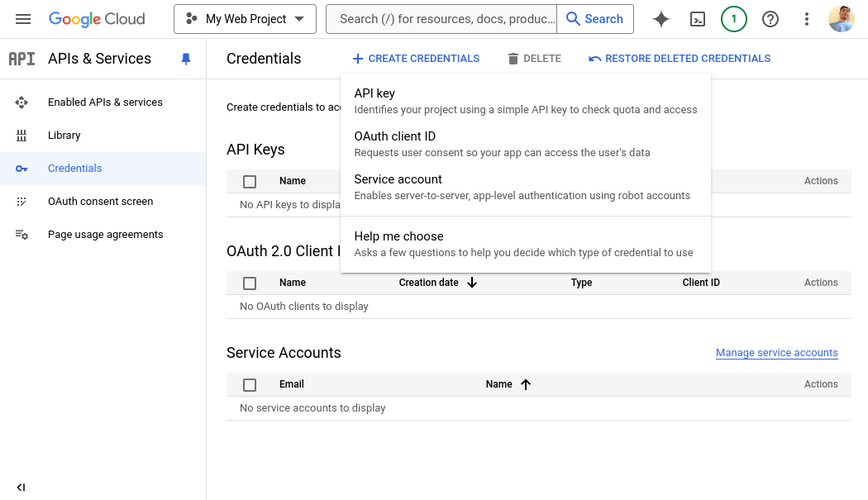Click the Name header in API Keys table

[x=293, y=181]
